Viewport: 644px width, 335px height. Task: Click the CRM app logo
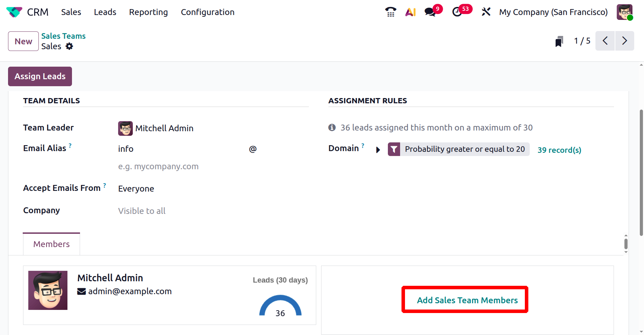pos(14,12)
